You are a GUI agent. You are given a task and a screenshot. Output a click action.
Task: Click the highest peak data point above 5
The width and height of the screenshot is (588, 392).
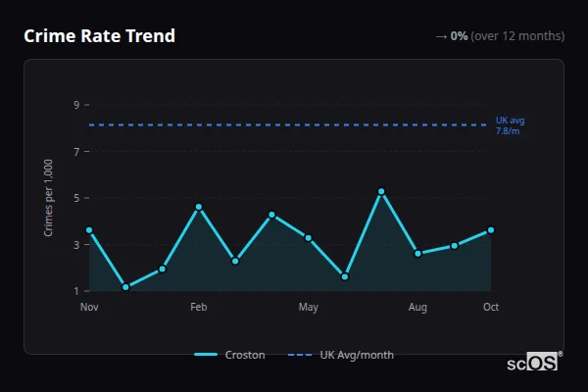point(381,192)
